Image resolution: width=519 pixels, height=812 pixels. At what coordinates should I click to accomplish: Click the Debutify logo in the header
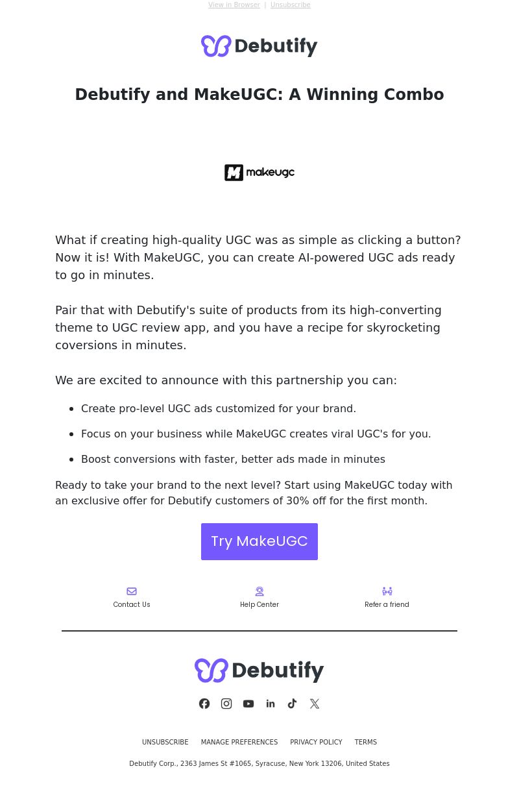tap(259, 46)
